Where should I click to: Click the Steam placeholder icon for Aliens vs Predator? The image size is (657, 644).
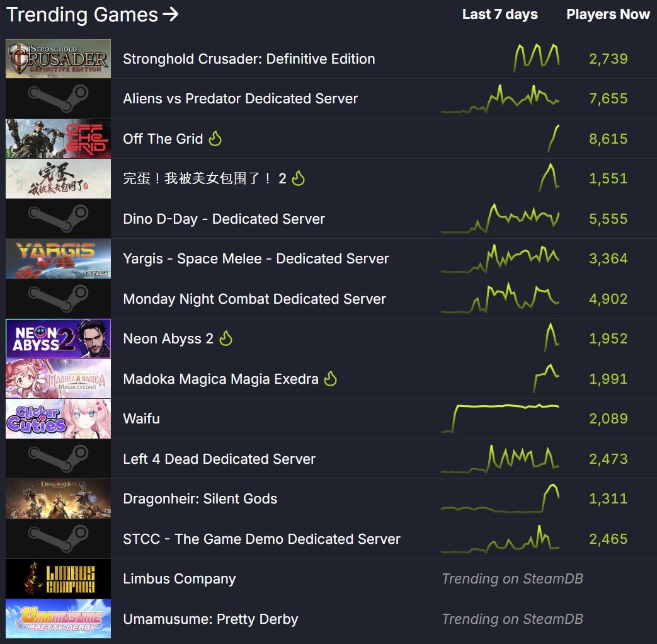coord(58,98)
